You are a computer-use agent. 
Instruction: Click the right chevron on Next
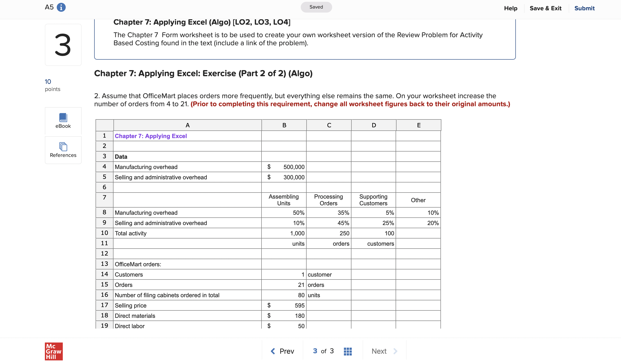pyautogui.click(x=395, y=351)
